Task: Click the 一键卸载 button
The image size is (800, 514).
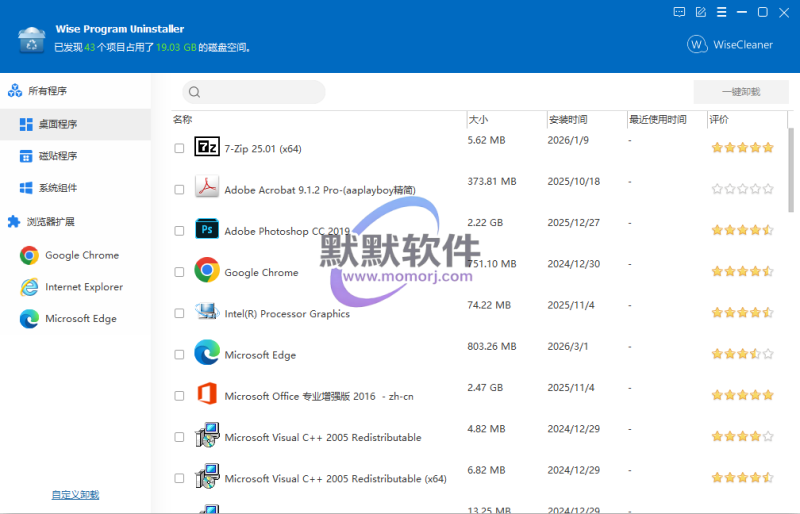Action: point(740,92)
